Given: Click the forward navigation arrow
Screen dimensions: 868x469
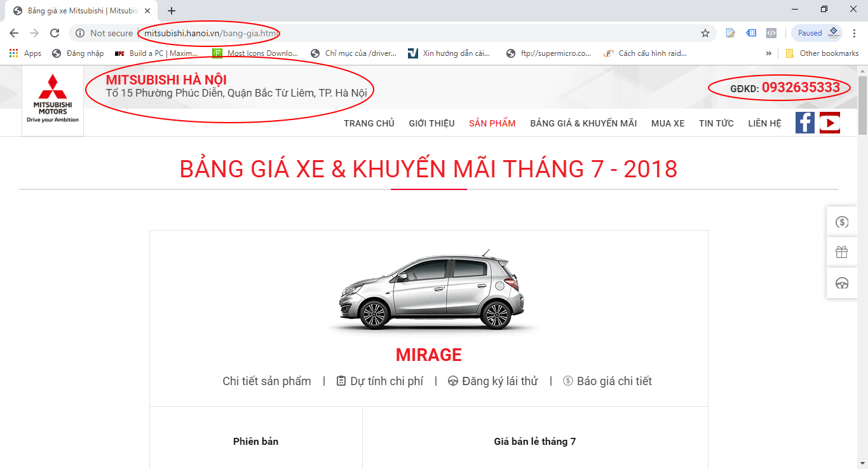Looking at the screenshot, I should point(34,33).
